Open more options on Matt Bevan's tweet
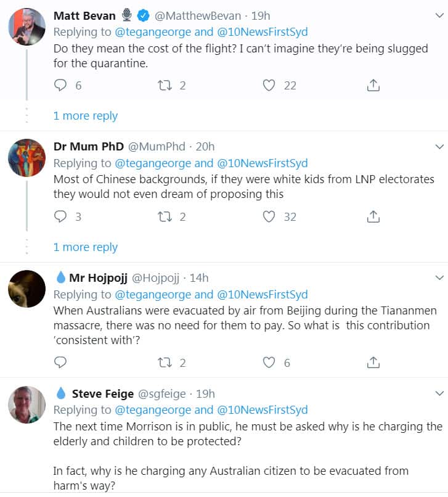 (x=439, y=16)
